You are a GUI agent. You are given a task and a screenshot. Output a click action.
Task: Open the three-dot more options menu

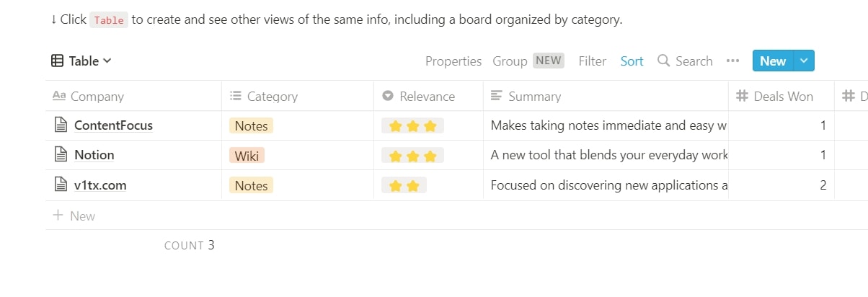(733, 61)
